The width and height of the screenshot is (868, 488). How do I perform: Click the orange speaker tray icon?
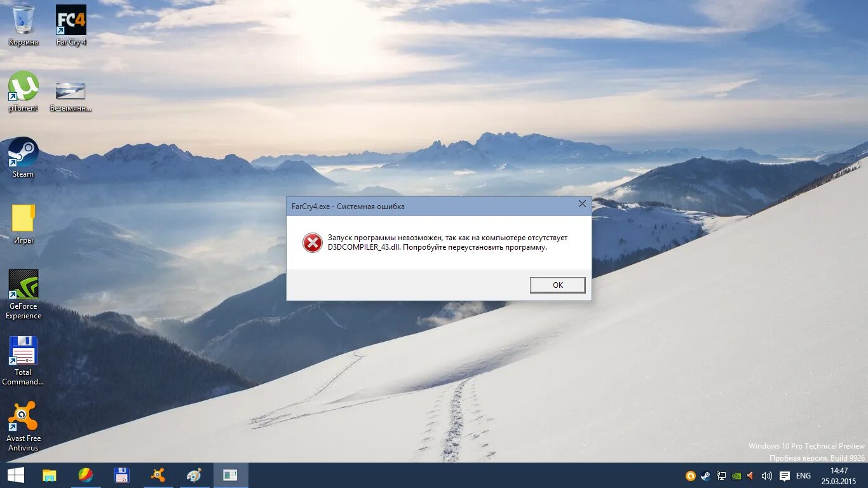(750, 475)
